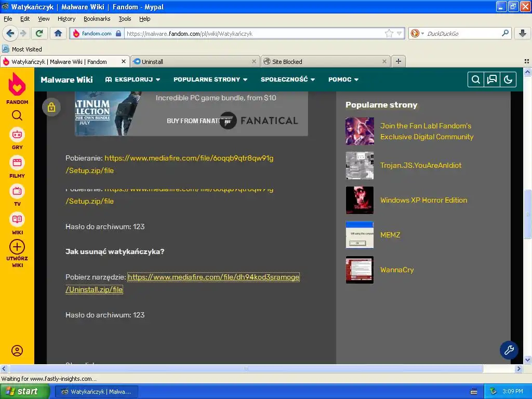The image size is (532, 399).
Task: Open the MEMZ page link
Action: [x=390, y=235]
